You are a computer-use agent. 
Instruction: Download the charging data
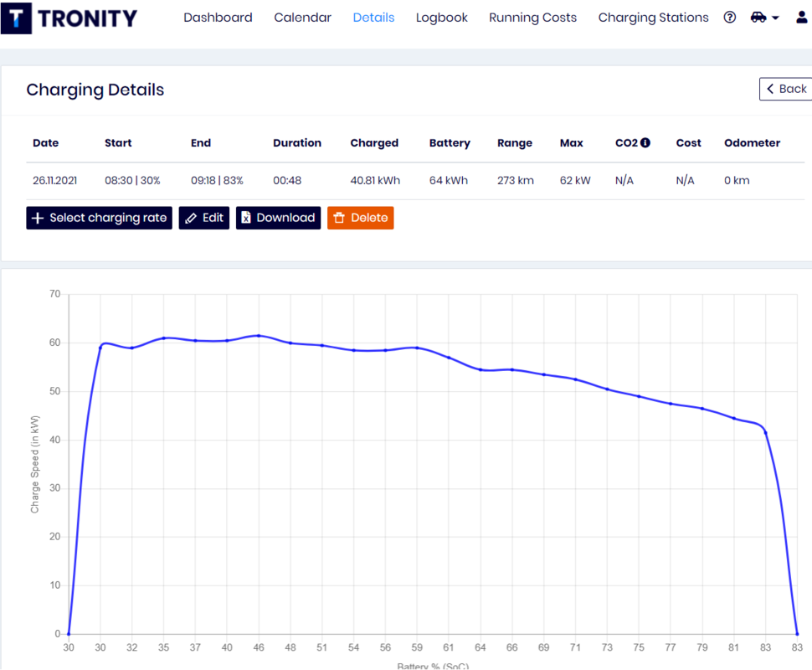point(278,218)
